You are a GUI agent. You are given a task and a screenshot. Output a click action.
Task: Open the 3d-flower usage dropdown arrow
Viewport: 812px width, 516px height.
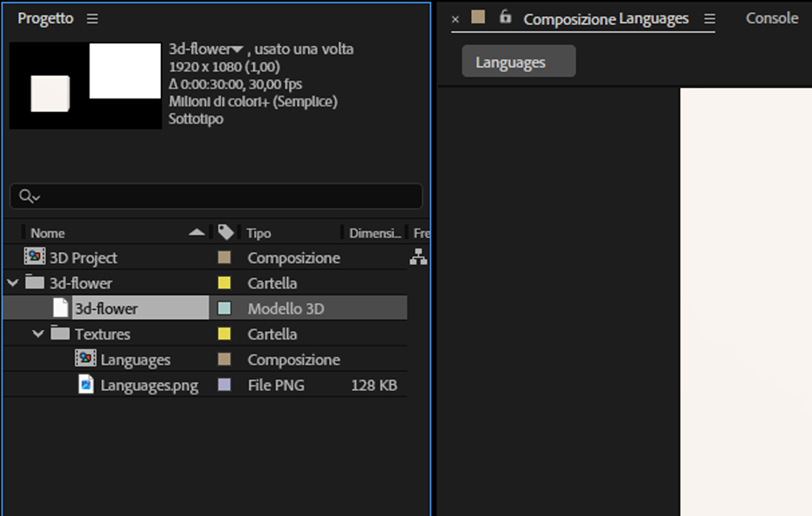(237, 50)
